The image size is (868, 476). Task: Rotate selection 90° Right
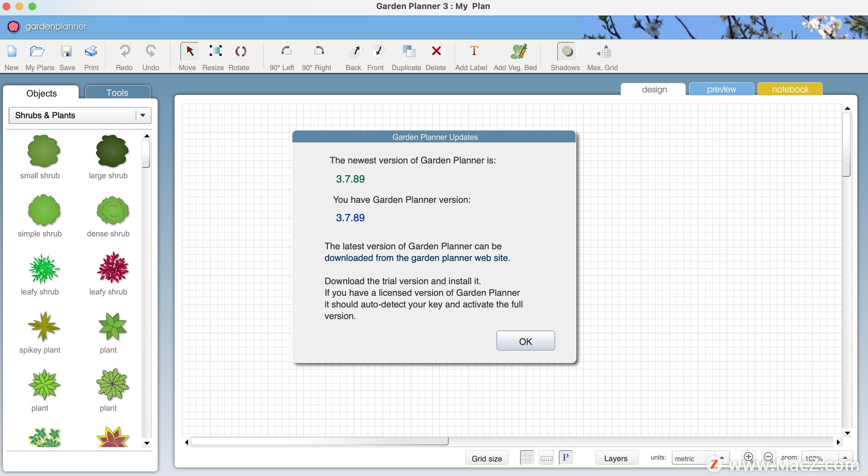pyautogui.click(x=319, y=51)
